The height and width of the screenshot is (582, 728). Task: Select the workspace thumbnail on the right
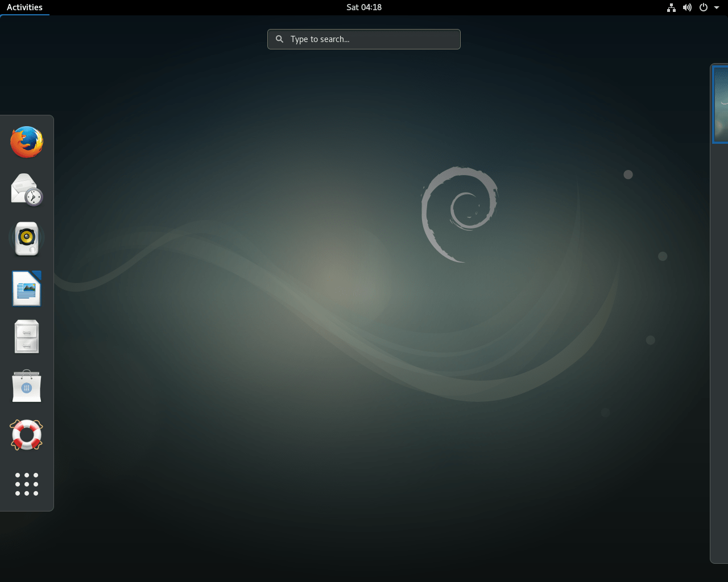coord(720,105)
